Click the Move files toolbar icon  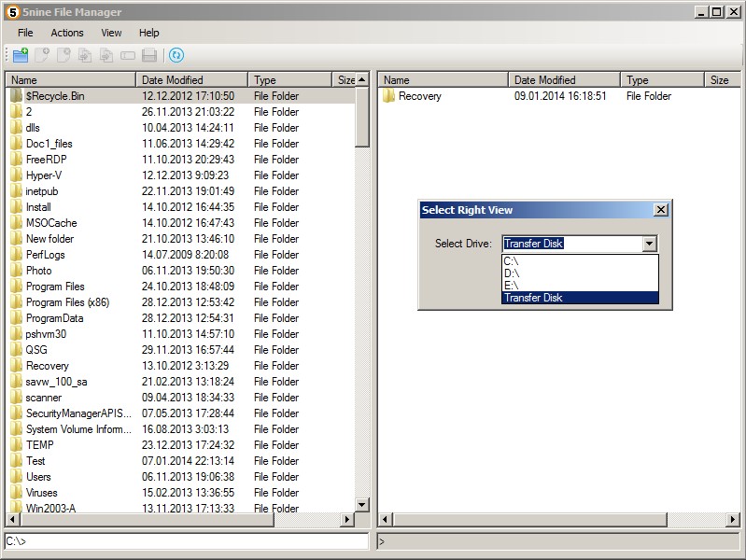coord(106,55)
